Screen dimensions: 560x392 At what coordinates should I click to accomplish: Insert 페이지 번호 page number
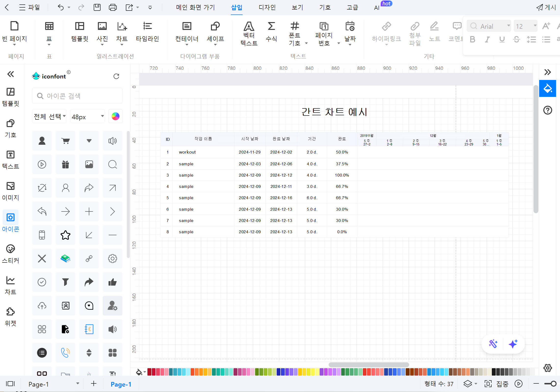(x=324, y=33)
